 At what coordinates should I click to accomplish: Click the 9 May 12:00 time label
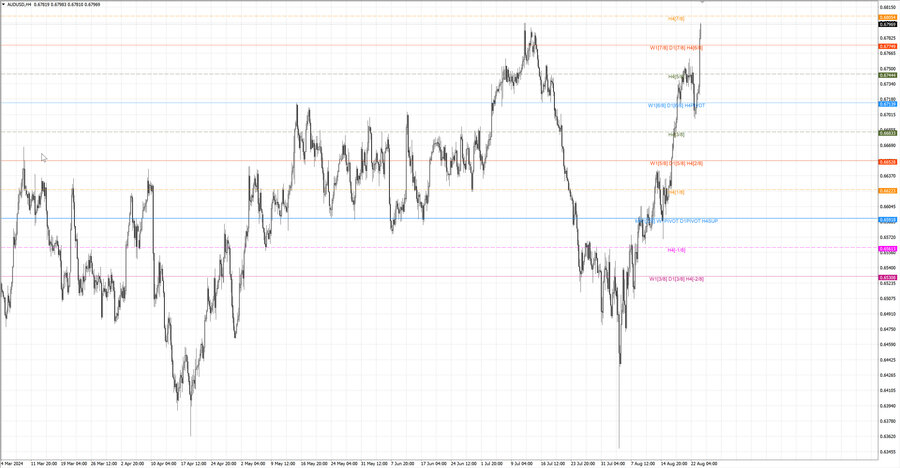(283, 463)
